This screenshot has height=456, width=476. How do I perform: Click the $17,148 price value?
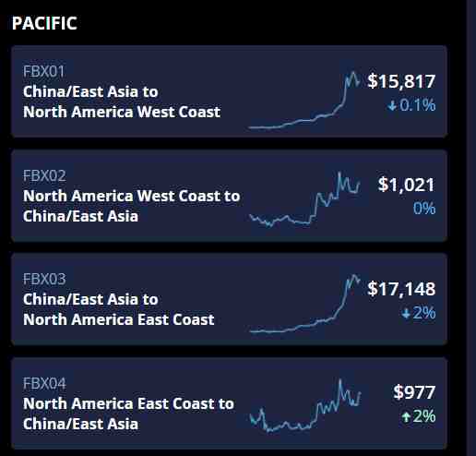(x=401, y=289)
